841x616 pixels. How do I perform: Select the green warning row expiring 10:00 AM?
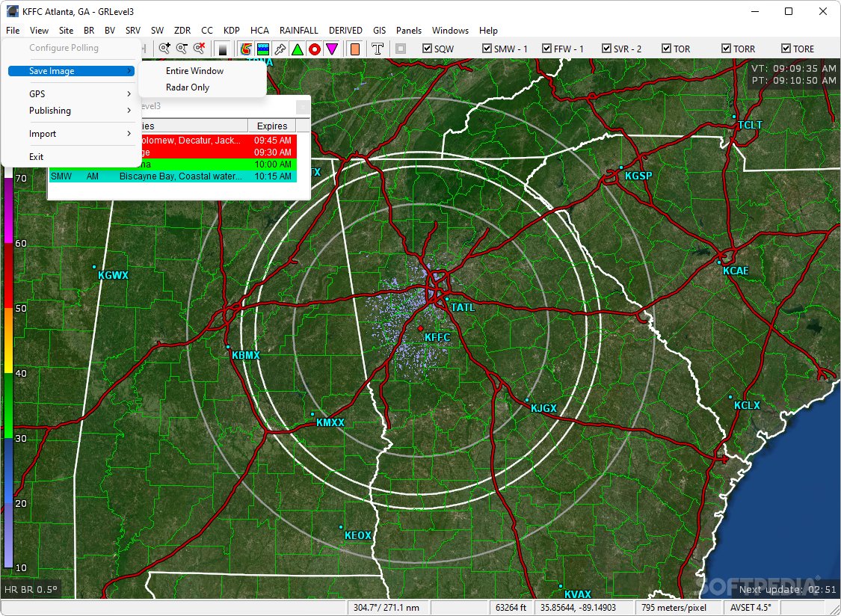(x=219, y=164)
